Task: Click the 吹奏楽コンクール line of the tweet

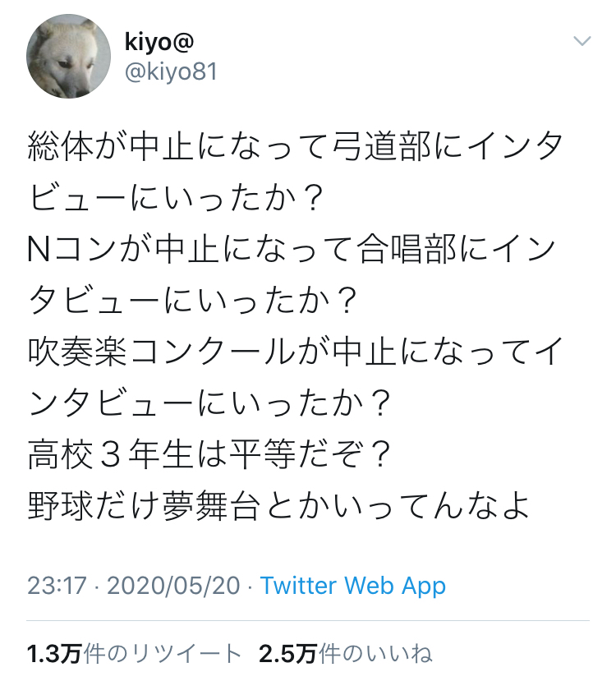Action: coord(296,352)
